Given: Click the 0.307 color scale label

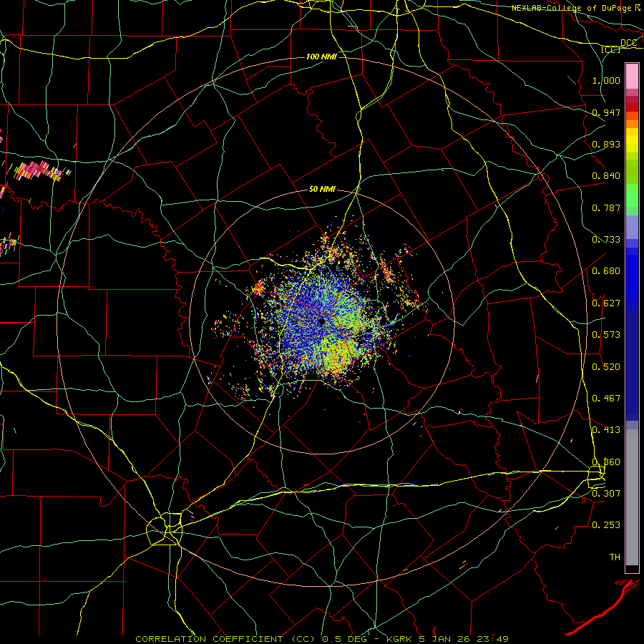Looking at the screenshot, I should pyautogui.click(x=606, y=493).
